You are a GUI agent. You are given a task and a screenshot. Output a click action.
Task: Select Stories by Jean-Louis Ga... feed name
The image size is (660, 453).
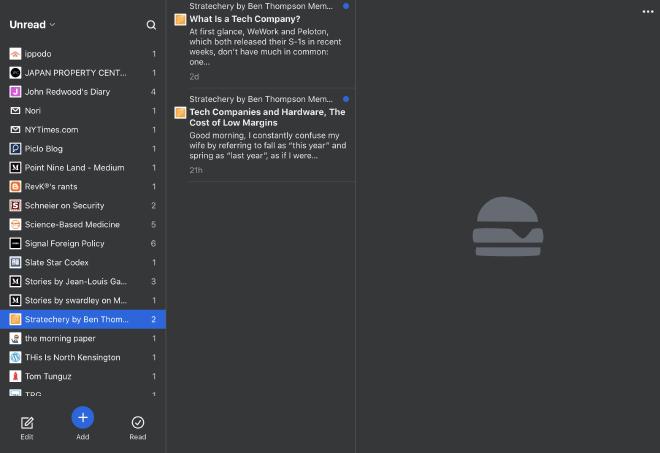(x=76, y=281)
